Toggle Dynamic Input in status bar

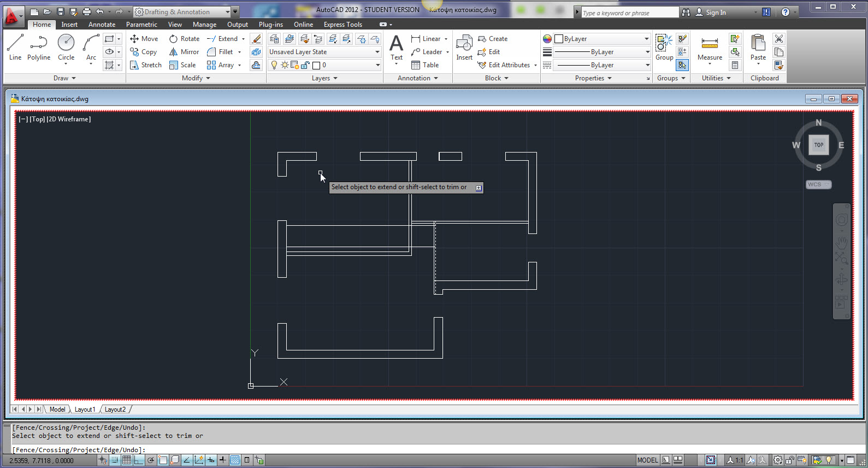(211, 460)
